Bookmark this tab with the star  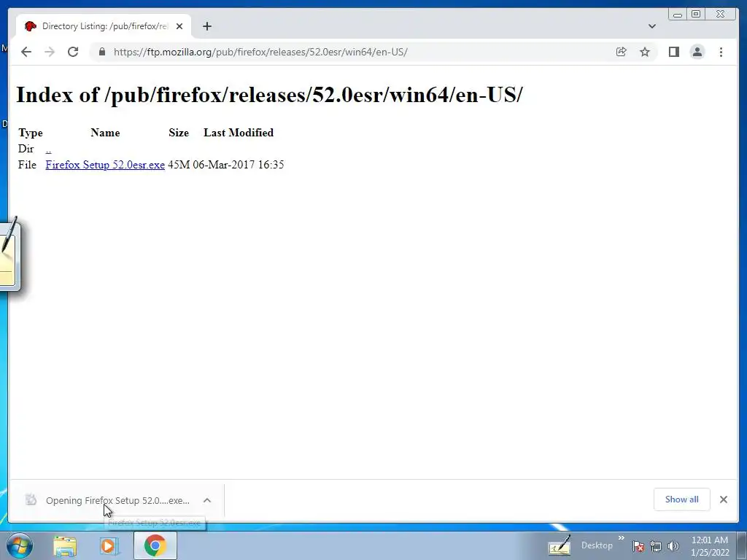click(645, 52)
